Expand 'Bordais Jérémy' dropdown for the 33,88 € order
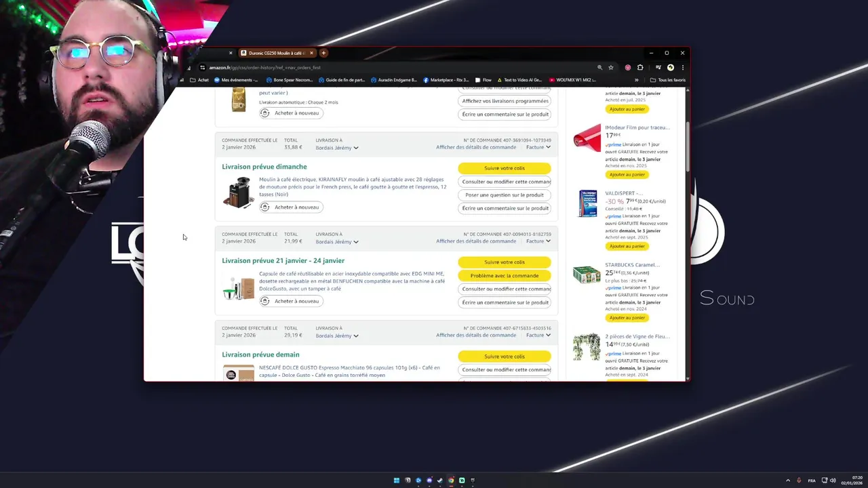 coord(337,148)
